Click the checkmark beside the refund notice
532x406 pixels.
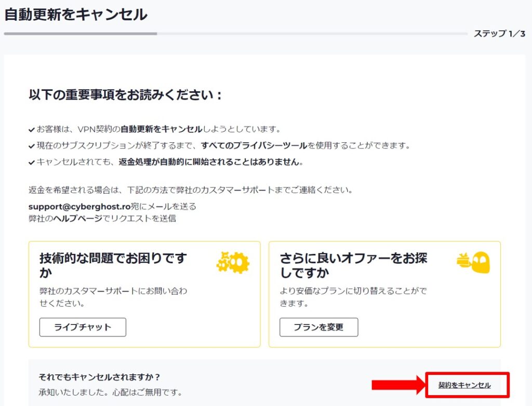[31, 161]
